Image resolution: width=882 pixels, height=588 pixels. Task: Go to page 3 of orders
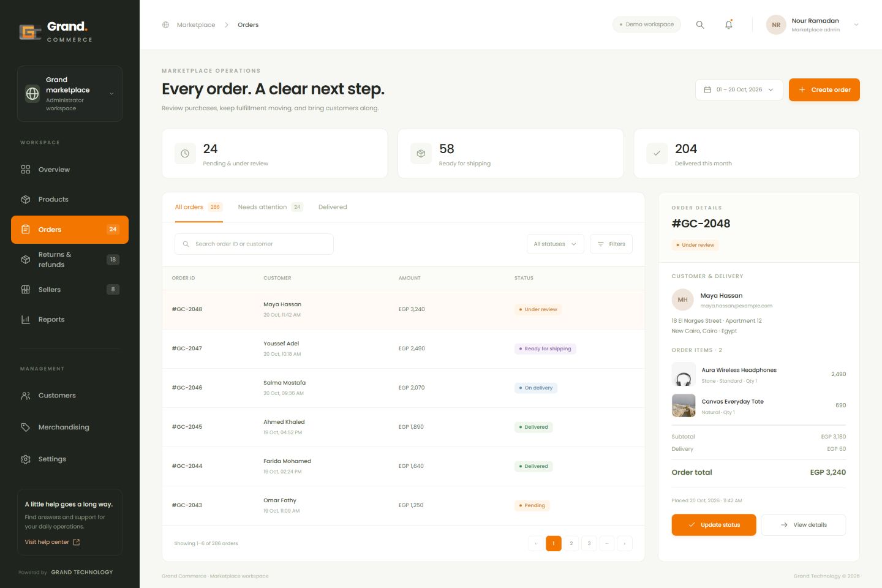point(589,543)
